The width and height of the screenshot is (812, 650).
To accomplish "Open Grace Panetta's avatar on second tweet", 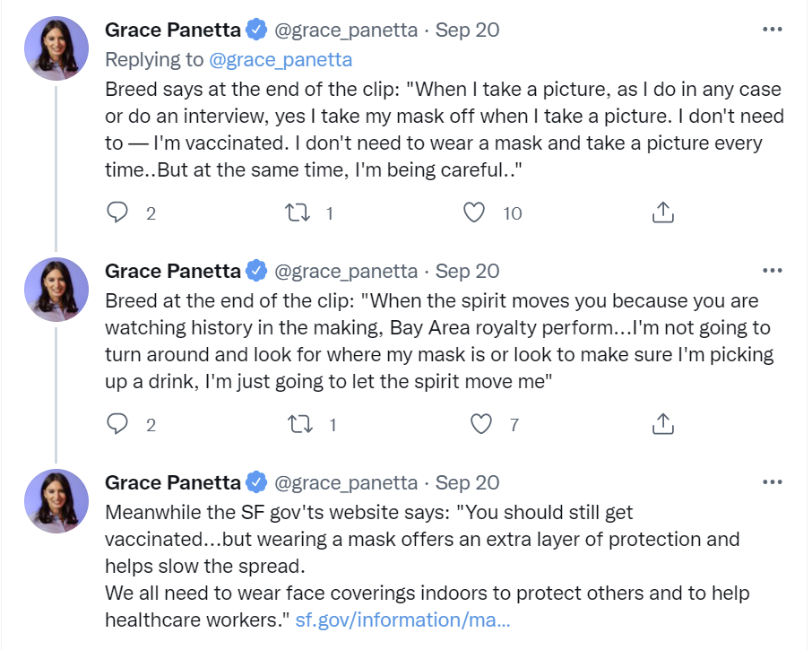I will [56, 289].
